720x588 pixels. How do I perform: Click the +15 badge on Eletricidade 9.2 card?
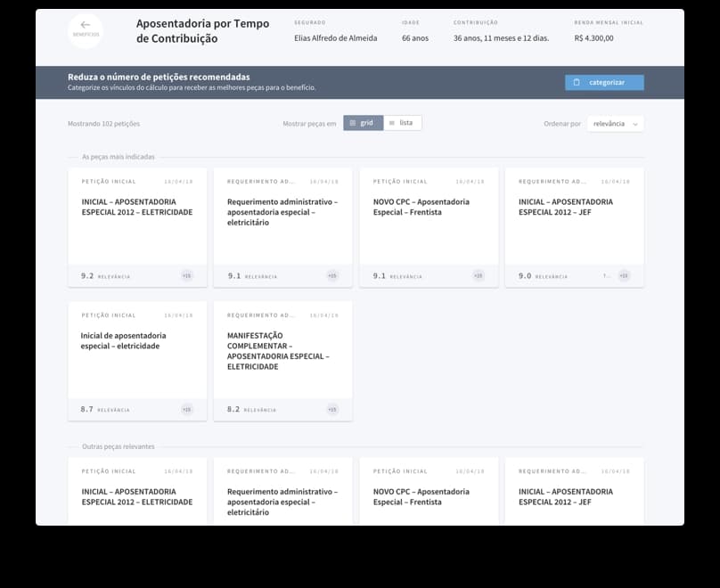point(186,276)
